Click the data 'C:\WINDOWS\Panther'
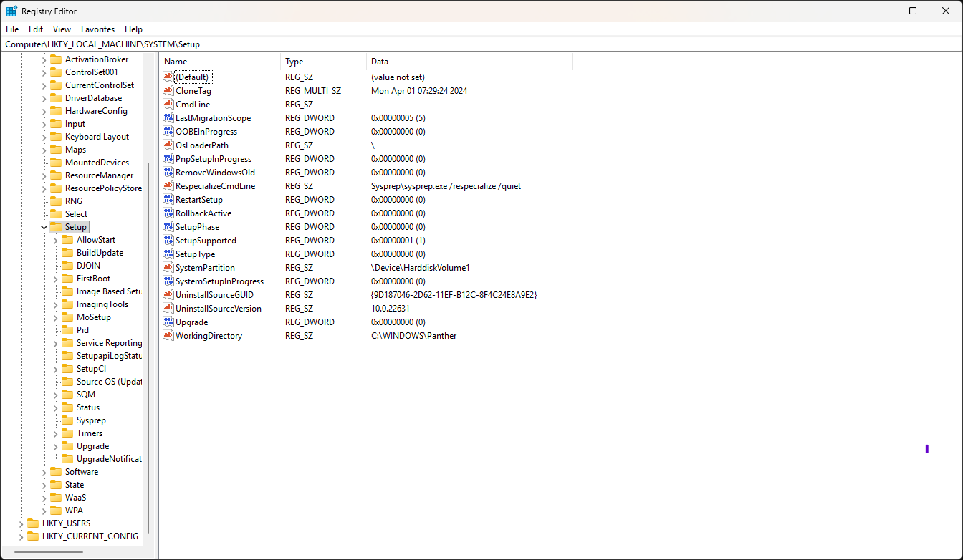This screenshot has width=963, height=560. [x=413, y=336]
